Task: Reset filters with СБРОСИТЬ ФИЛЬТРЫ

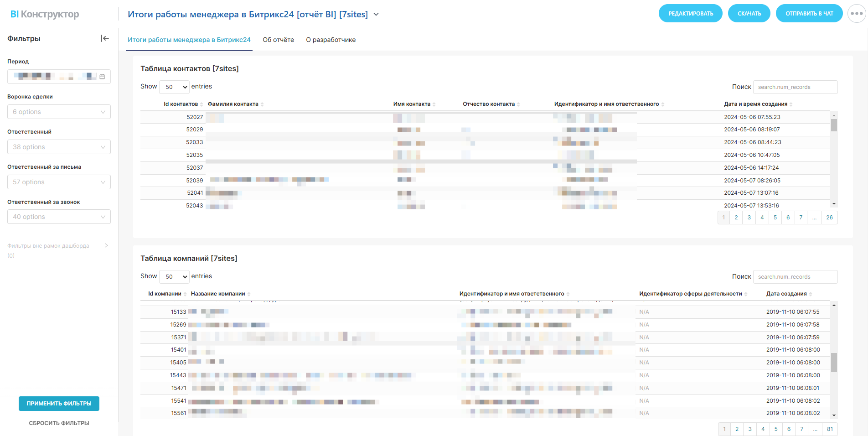Action: tap(59, 423)
